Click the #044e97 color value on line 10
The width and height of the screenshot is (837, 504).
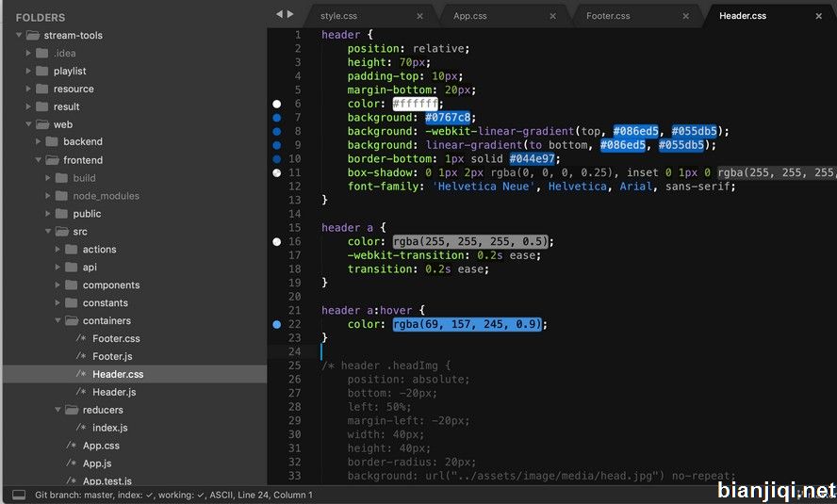pos(533,158)
